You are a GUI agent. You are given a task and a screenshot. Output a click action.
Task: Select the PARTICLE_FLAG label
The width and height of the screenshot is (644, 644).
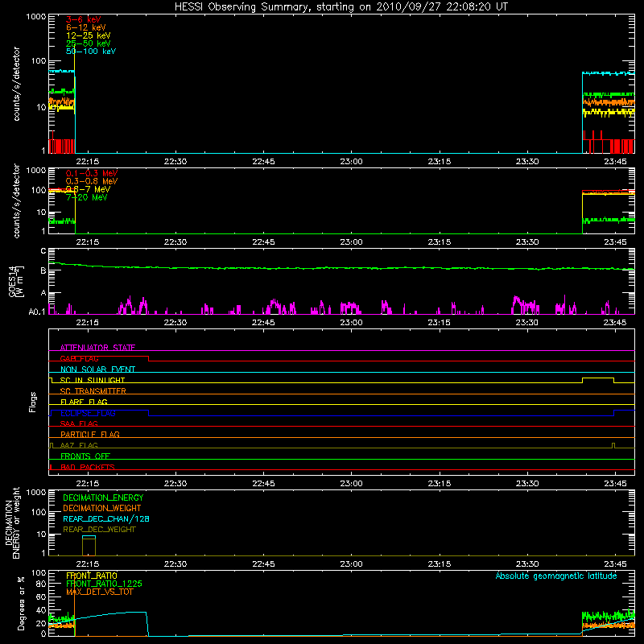[x=90, y=434]
